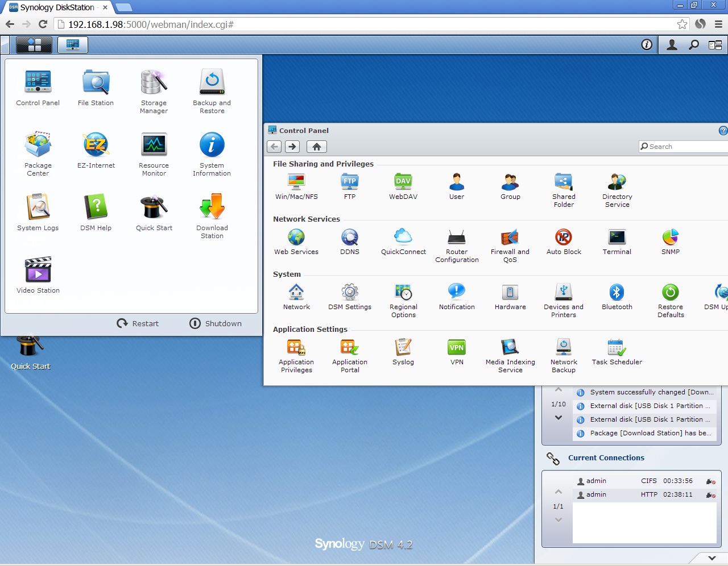This screenshot has height=566, width=728.
Task: Open Directory Service
Action: click(617, 191)
